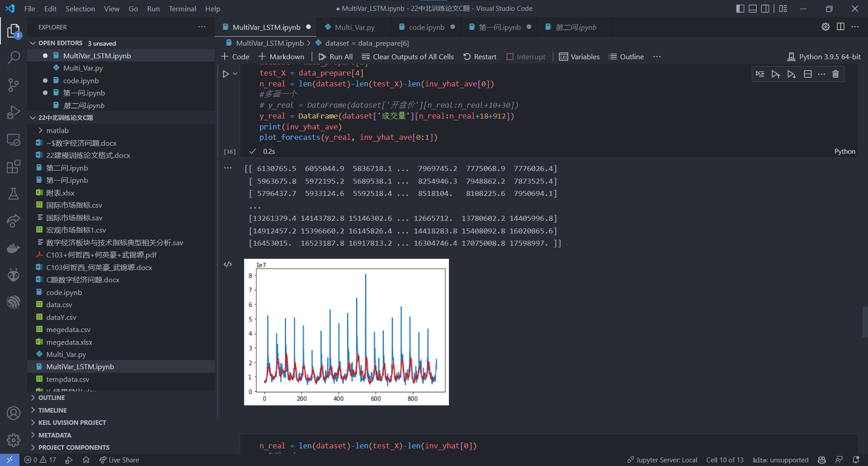The image size is (868, 466).
Task: Expand the matlab folder
Action: [x=57, y=130]
